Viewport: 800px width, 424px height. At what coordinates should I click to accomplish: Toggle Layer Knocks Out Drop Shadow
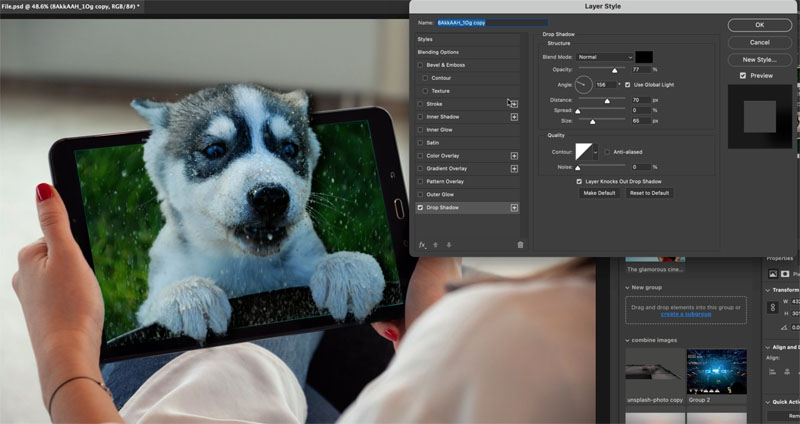pyautogui.click(x=579, y=182)
